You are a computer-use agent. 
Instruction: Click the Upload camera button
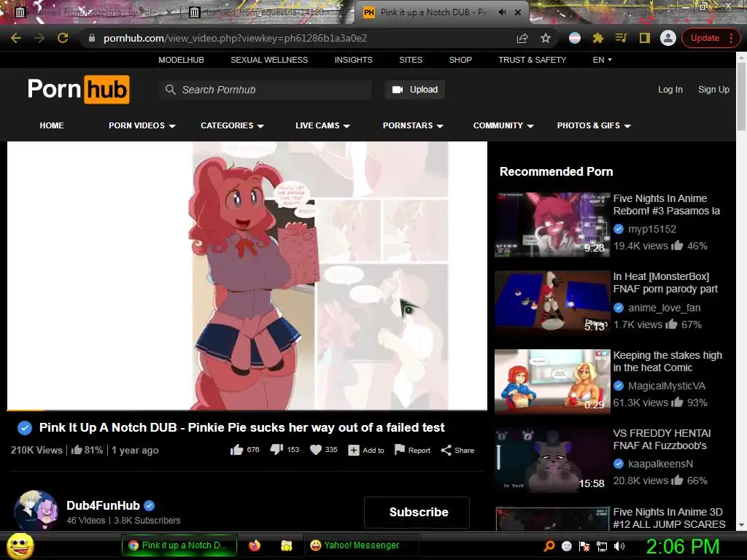coord(415,90)
